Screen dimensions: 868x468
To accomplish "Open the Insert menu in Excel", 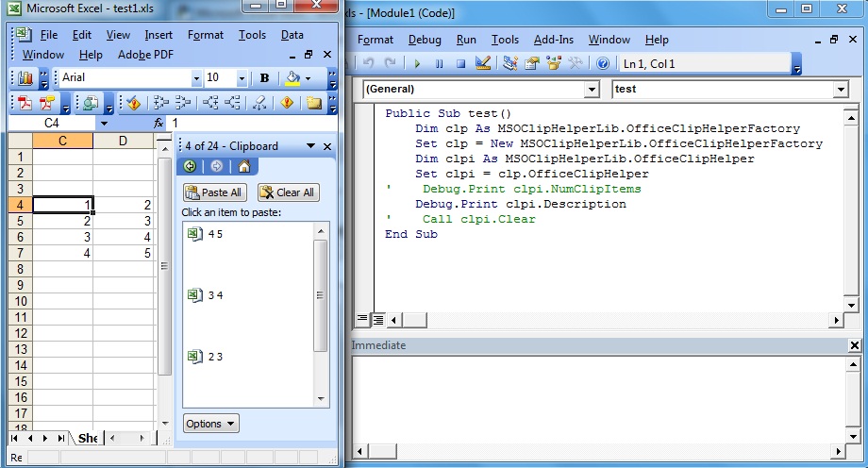I will [159, 35].
